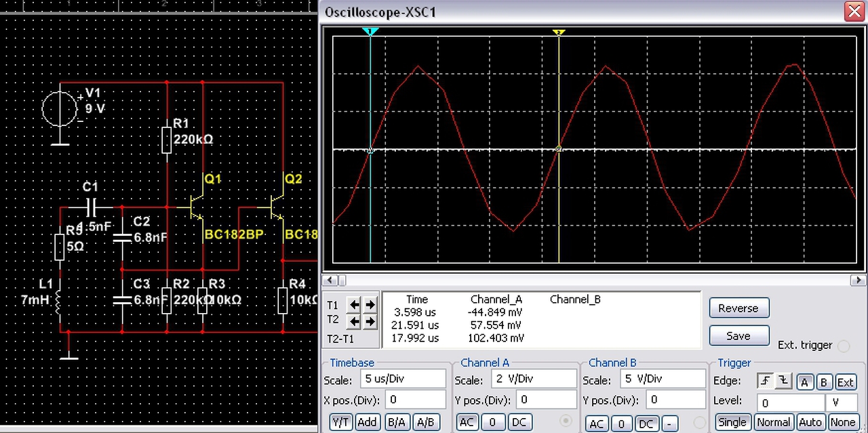This screenshot has height=433, width=868.
Task: Select resistor R4 symbol in schematic
Action: coord(283,301)
